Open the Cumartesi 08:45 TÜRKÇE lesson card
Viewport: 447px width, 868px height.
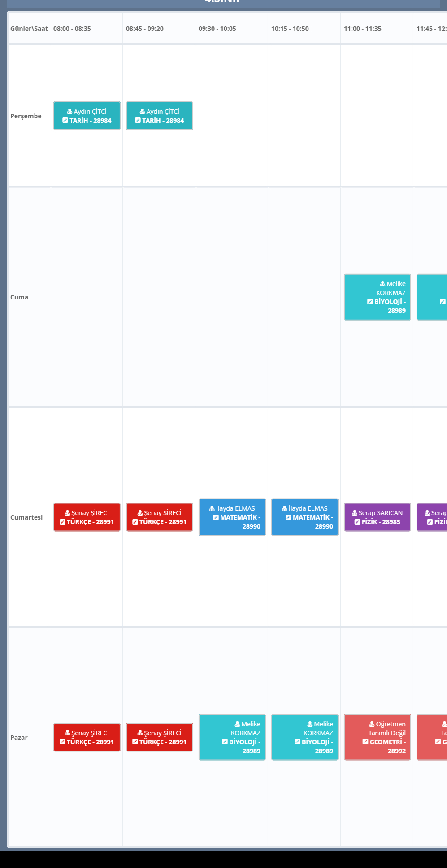160,517
